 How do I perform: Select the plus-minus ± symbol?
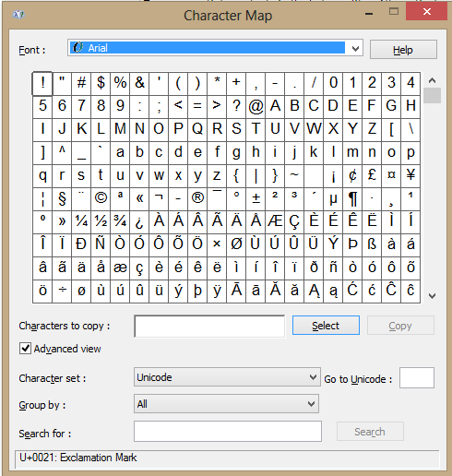[x=256, y=198]
